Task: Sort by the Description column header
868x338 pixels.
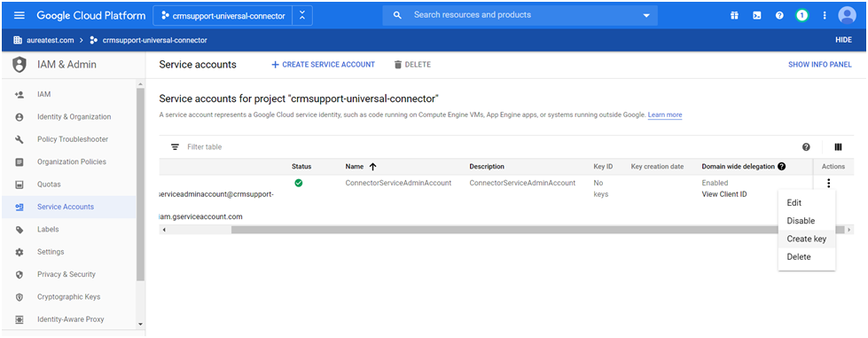Action: pos(487,166)
